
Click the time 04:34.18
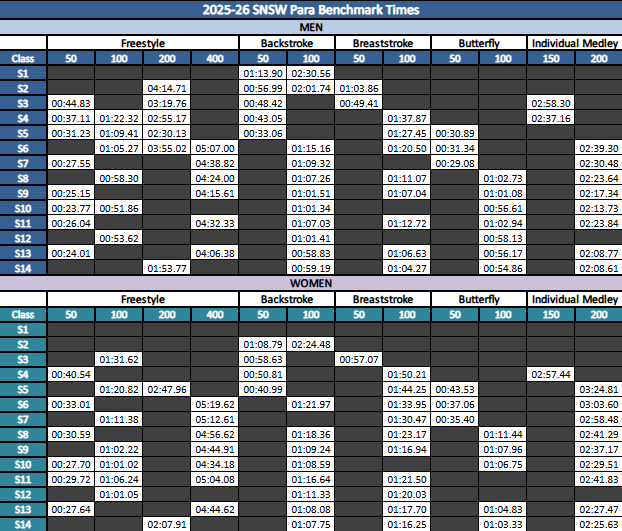(215, 464)
